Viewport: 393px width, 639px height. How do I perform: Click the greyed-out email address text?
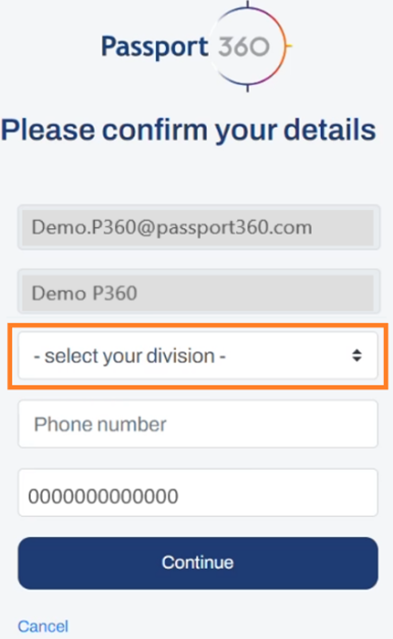point(172,227)
